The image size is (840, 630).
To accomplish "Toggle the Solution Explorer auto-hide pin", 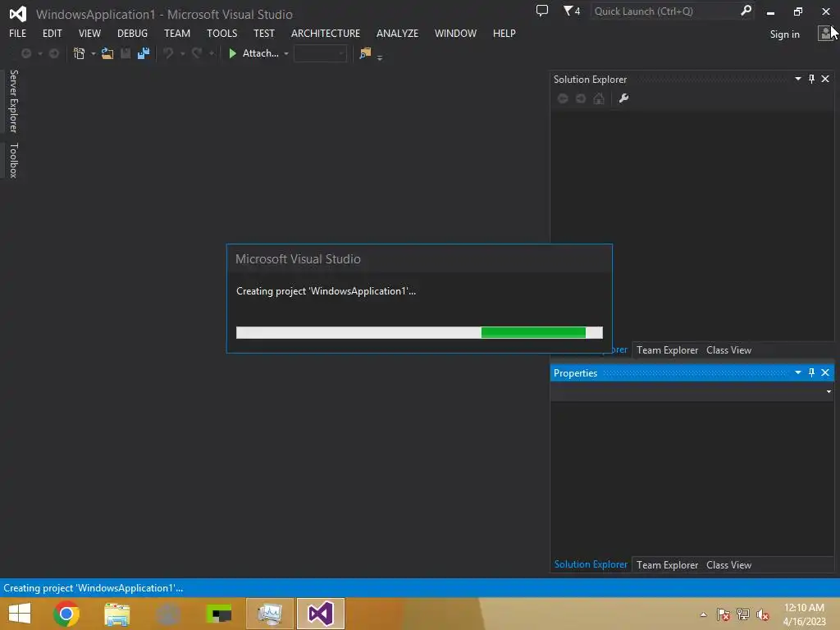I will coord(811,79).
